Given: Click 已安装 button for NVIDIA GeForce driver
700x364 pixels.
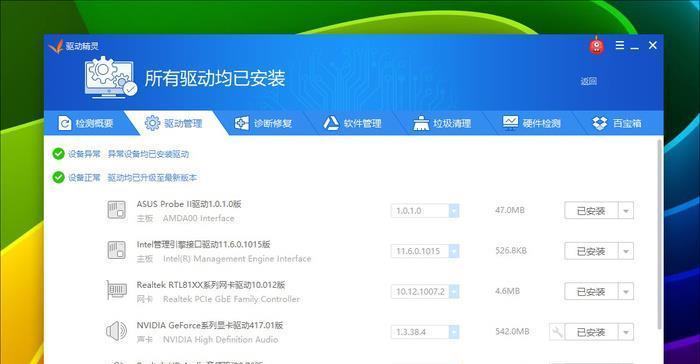Looking at the screenshot, I should [x=592, y=332].
